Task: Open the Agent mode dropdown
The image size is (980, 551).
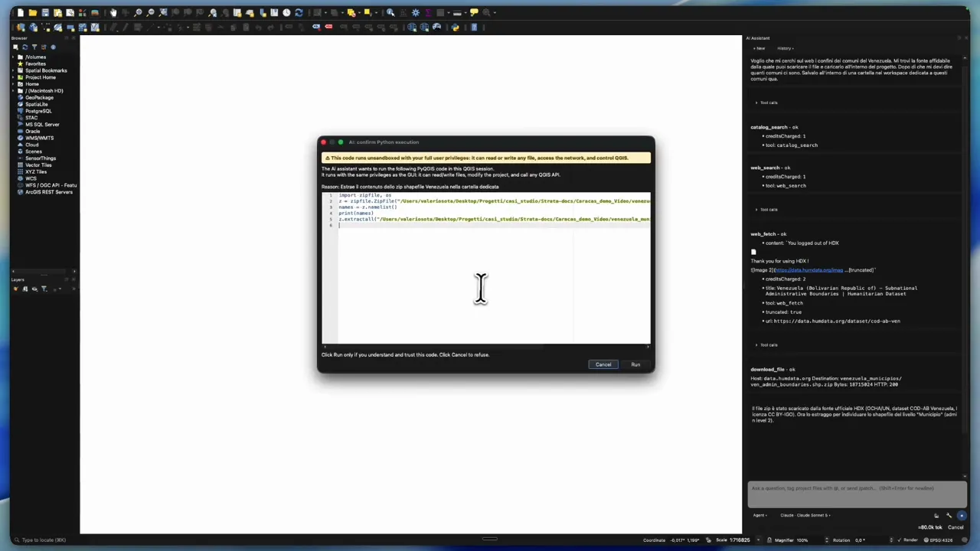Action: (x=759, y=515)
